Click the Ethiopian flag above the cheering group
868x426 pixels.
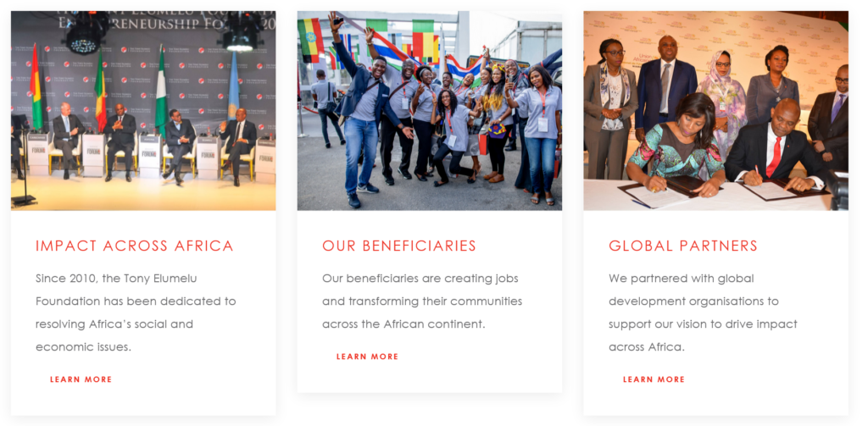[310, 41]
